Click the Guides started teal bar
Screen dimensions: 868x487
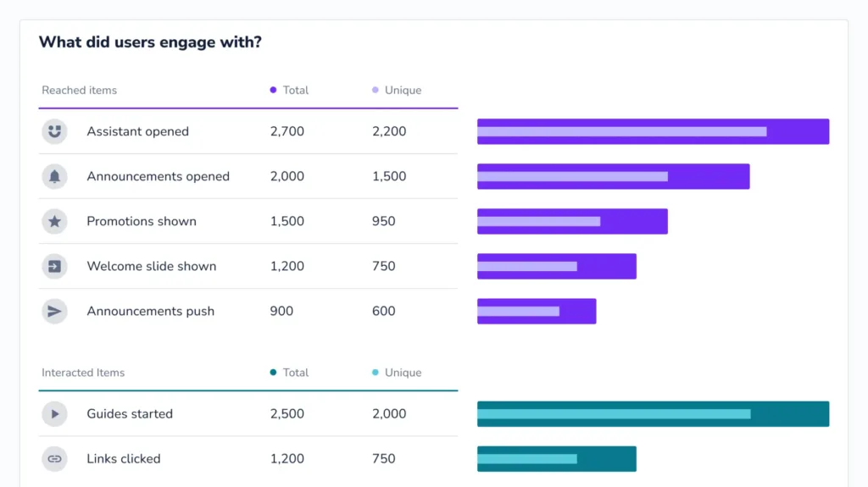coord(654,414)
